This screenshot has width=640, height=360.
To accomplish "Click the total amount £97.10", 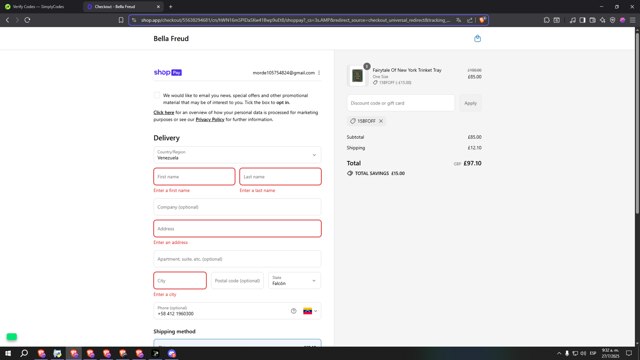I will pos(472,163).
